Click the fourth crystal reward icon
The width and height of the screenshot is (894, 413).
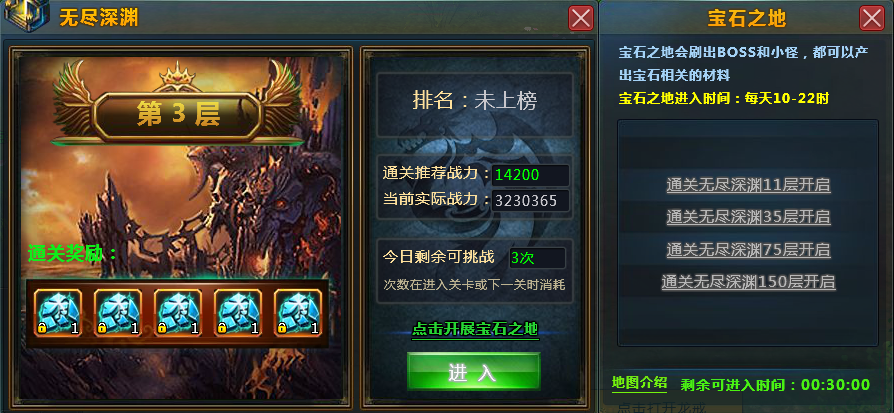pos(238,313)
